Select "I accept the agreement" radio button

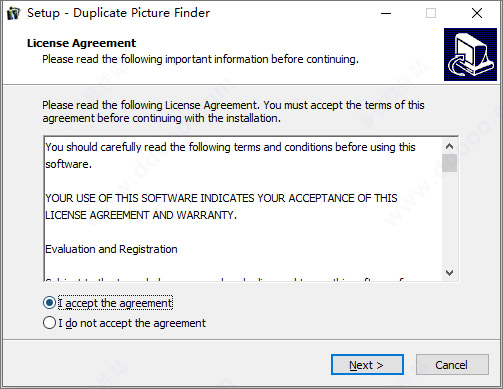[49, 303]
